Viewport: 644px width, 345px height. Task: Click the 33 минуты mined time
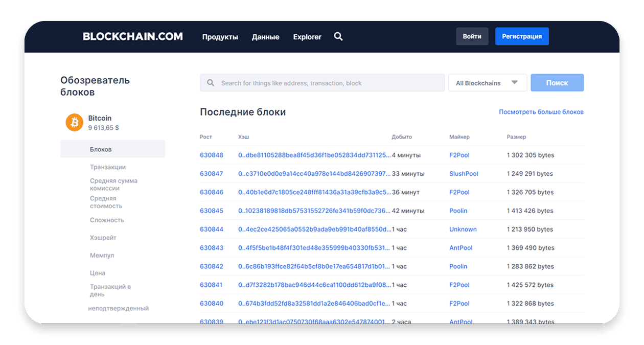point(408,174)
